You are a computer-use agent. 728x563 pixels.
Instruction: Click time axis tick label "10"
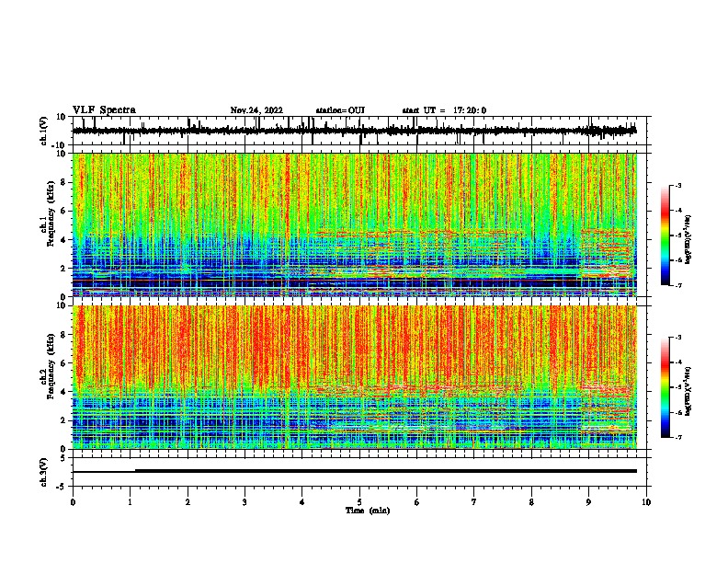click(646, 502)
